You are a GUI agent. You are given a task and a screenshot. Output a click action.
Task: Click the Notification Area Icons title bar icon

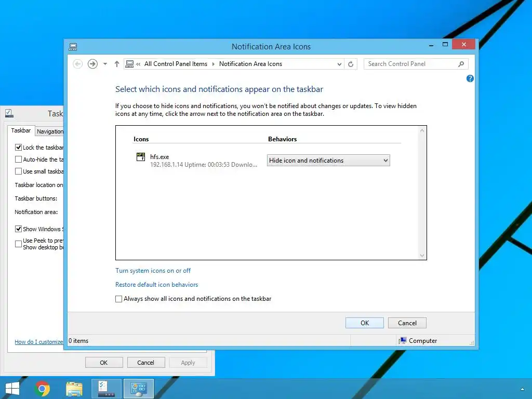(x=73, y=46)
